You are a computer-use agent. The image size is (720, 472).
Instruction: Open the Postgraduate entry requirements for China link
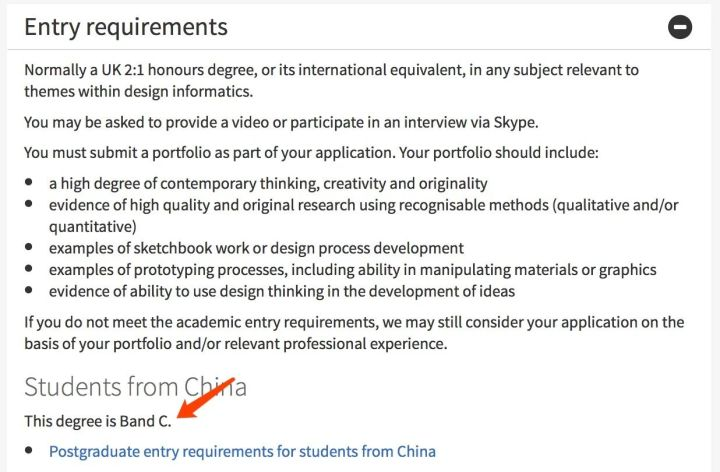coord(242,451)
